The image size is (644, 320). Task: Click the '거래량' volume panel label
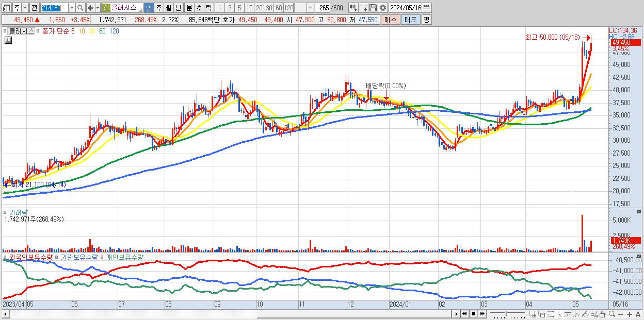(x=18, y=212)
